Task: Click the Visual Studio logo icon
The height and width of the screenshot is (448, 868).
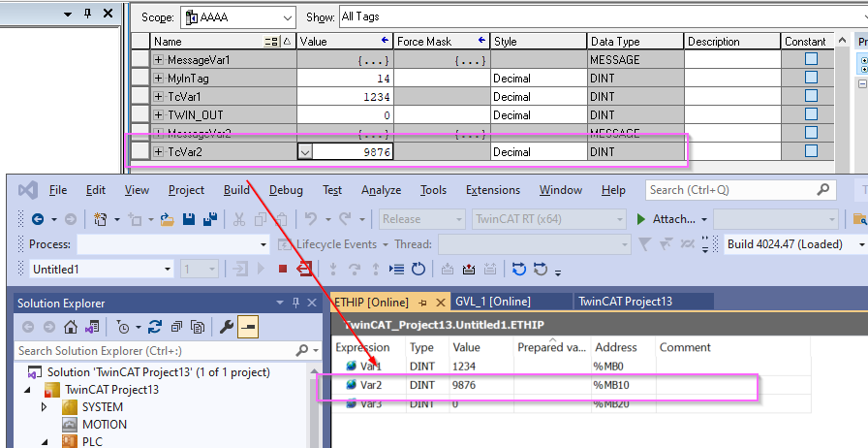Action: [x=28, y=191]
